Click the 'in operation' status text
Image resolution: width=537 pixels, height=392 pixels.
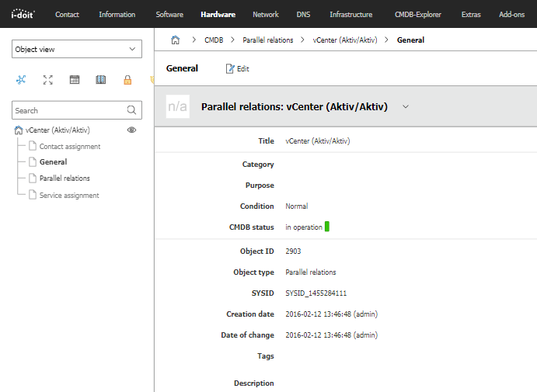coord(304,227)
